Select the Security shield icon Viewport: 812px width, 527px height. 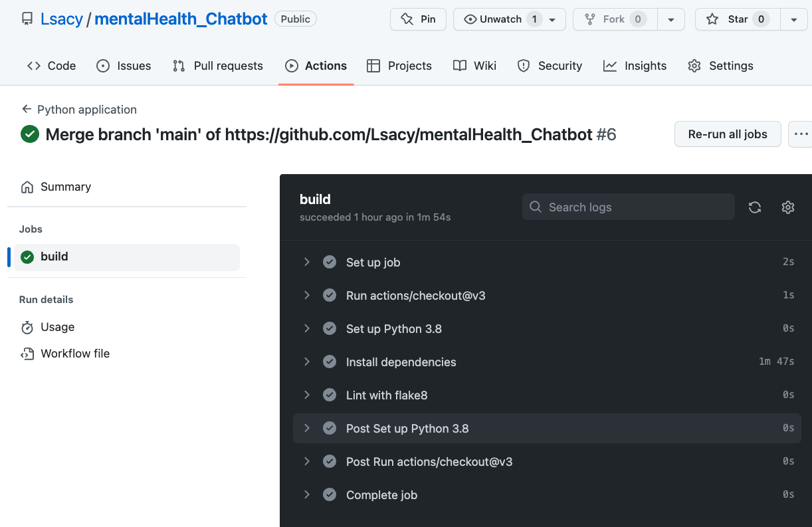[x=524, y=65]
